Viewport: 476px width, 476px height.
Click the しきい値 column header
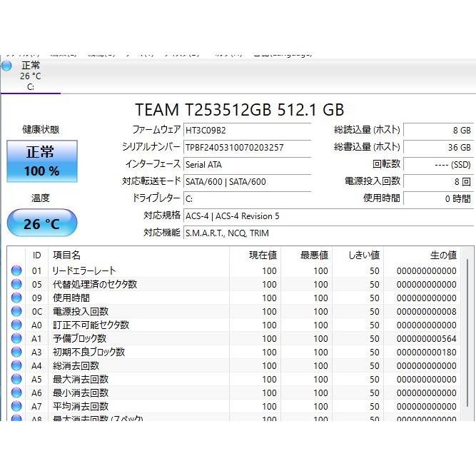358,255
